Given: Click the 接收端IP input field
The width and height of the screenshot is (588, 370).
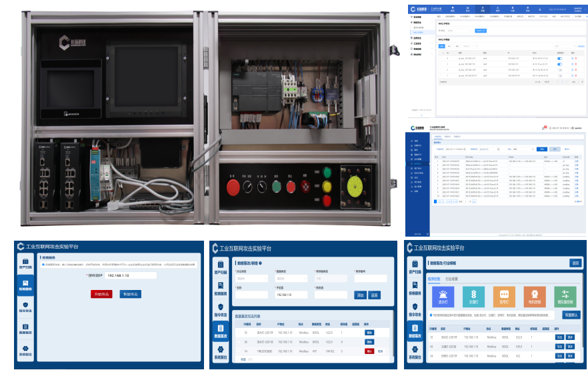Looking at the screenshot, I should [130, 275].
